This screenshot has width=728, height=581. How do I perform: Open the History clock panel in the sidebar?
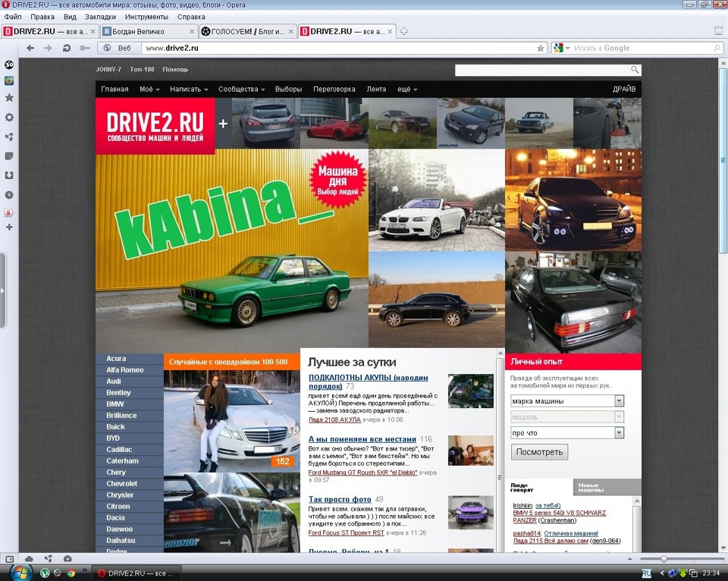click(x=9, y=195)
